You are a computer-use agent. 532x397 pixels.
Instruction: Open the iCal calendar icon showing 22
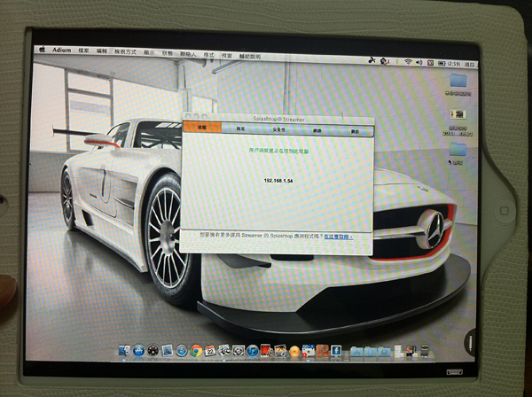210,351
